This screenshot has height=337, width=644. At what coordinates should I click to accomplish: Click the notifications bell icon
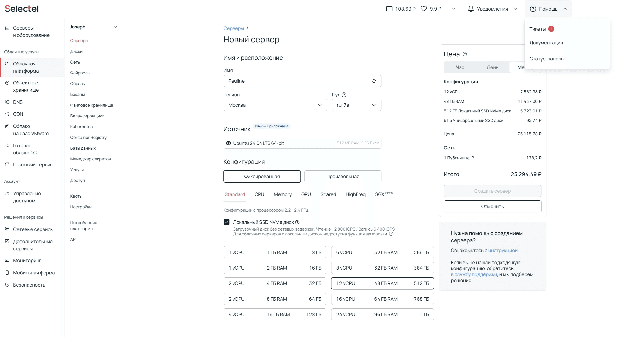[x=471, y=9]
